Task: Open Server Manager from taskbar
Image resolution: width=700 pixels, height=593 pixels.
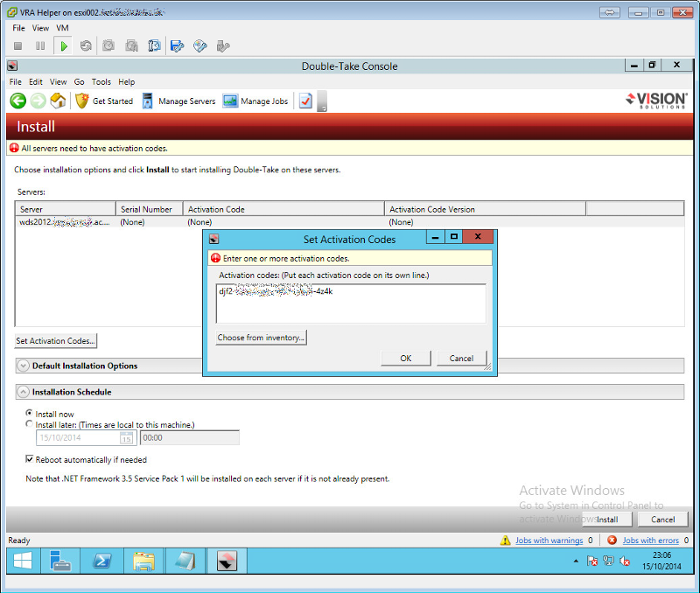Action: pos(60,561)
